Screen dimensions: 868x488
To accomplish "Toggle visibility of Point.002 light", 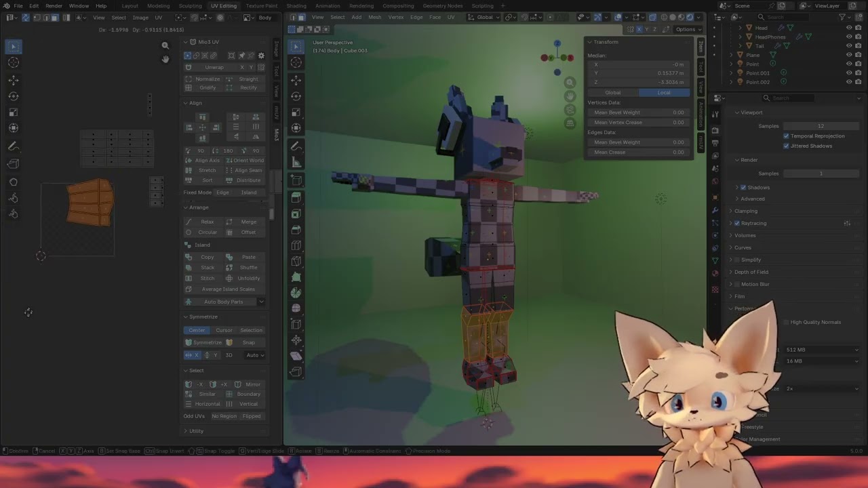I will pyautogui.click(x=849, y=82).
